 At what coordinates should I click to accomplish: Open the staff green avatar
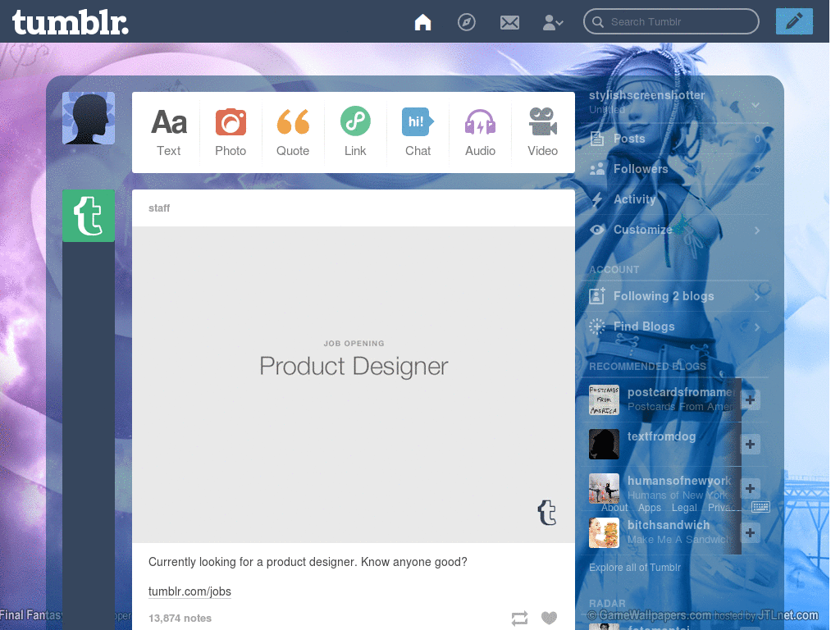pos(89,216)
